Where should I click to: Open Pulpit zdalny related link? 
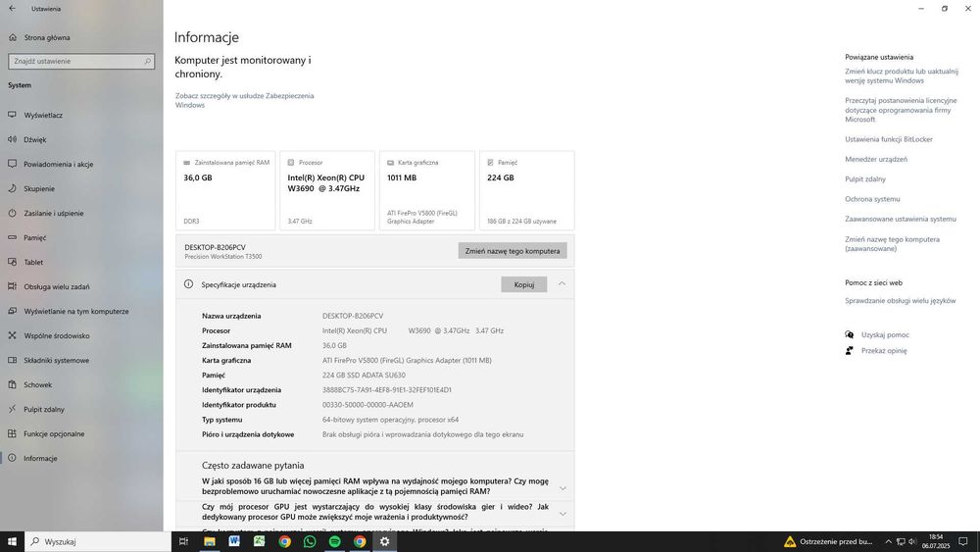click(865, 179)
